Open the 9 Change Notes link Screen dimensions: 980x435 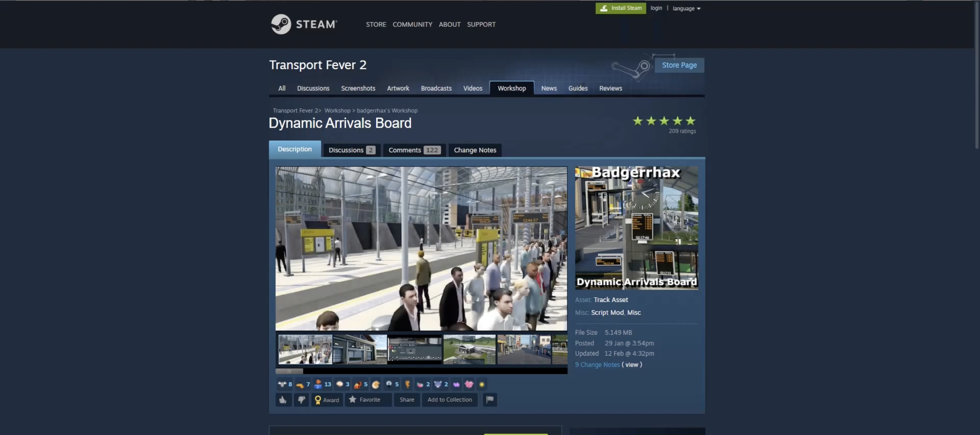point(597,364)
